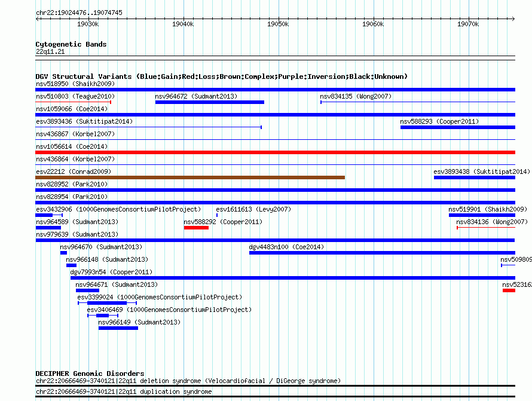Screen dimensions: 532x401
Task: Open the nsv966149 (Sudmant2013) label
Action: 139,322
